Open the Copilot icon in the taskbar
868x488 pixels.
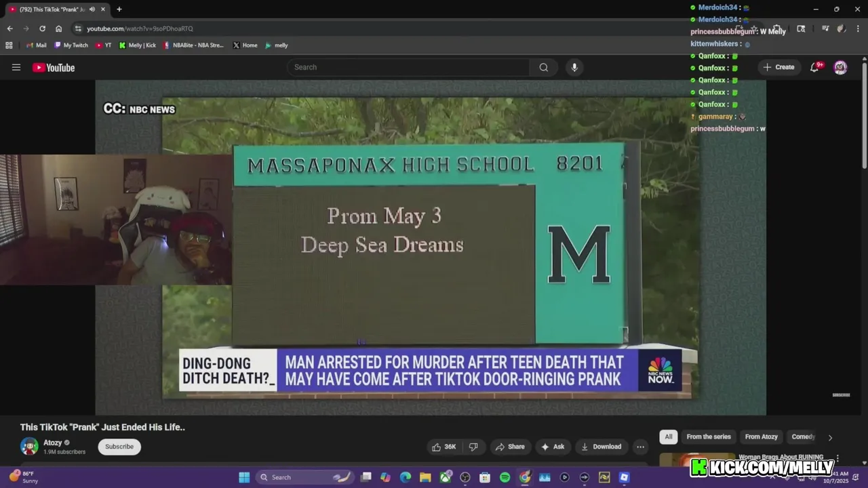click(x=386, y=477)
